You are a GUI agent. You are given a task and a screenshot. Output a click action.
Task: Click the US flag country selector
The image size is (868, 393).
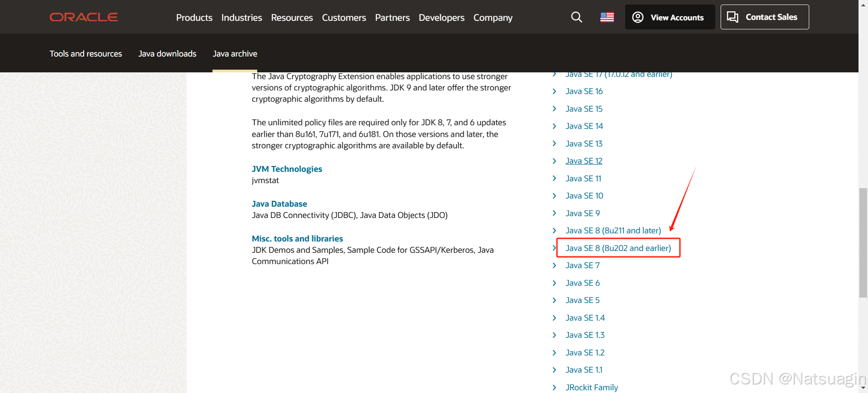coord(607,17)
